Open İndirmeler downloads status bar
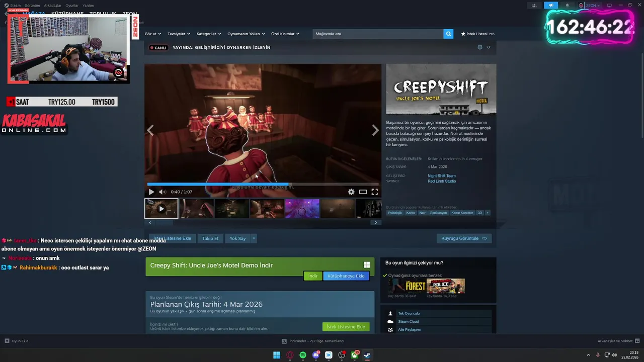Screen dimensions: 644x362 click(313, 341)
